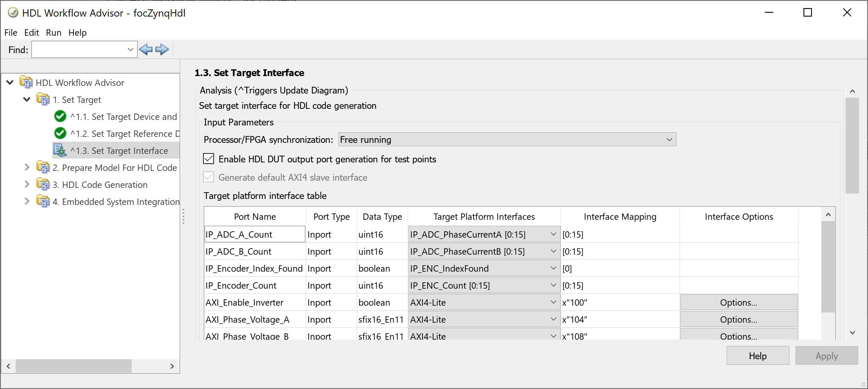This screenshot has width=868, height=389.
Task: Click the Embedded System Integration folder icon
Action: tap(43, 202)
